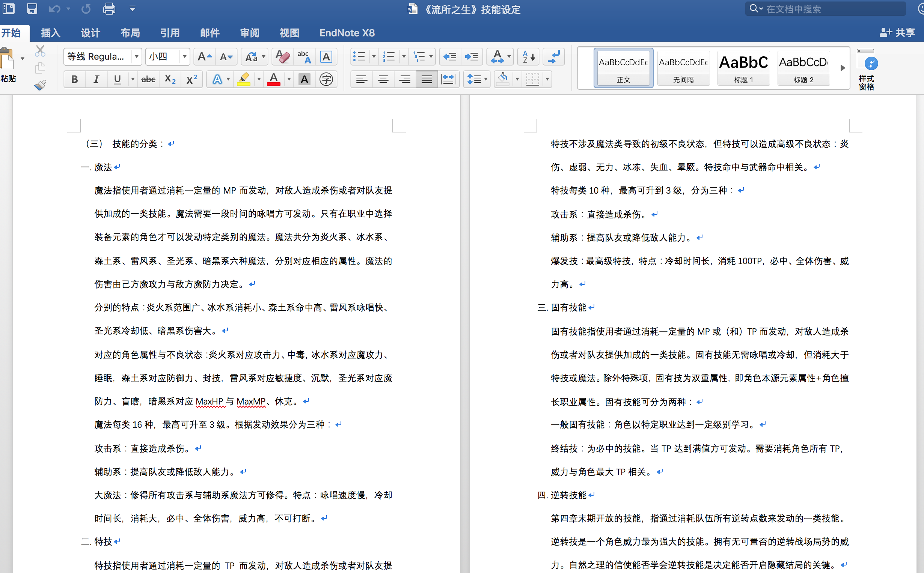The image size is (924, 573).
Task: Open the font size 小四 dropdown
Action: 184,57
